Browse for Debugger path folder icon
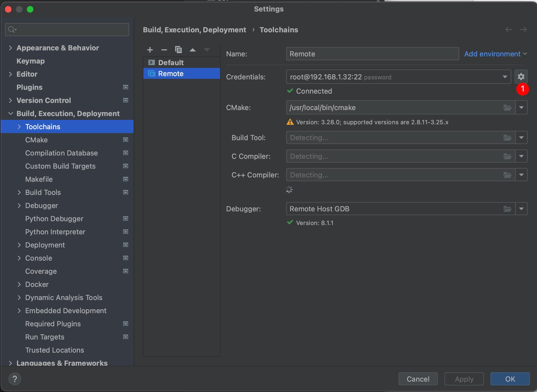This screenshot has width=537, height=392. (507, 209)
